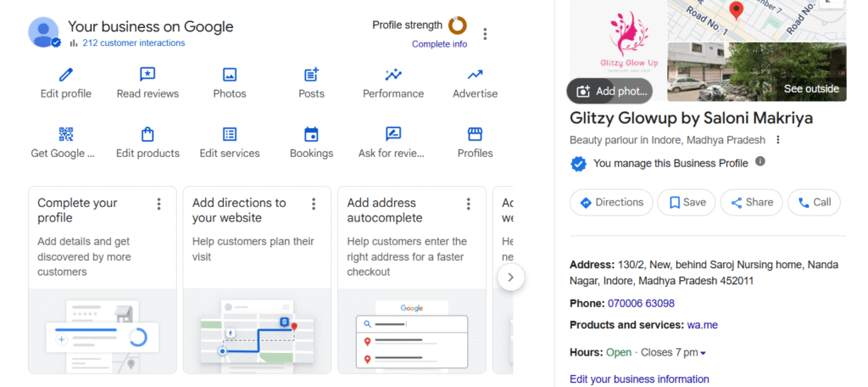The height and width of the screenshot is (387, 868).
Task: Open Advertise trending arrow icon
Action: tap(475, 75)
